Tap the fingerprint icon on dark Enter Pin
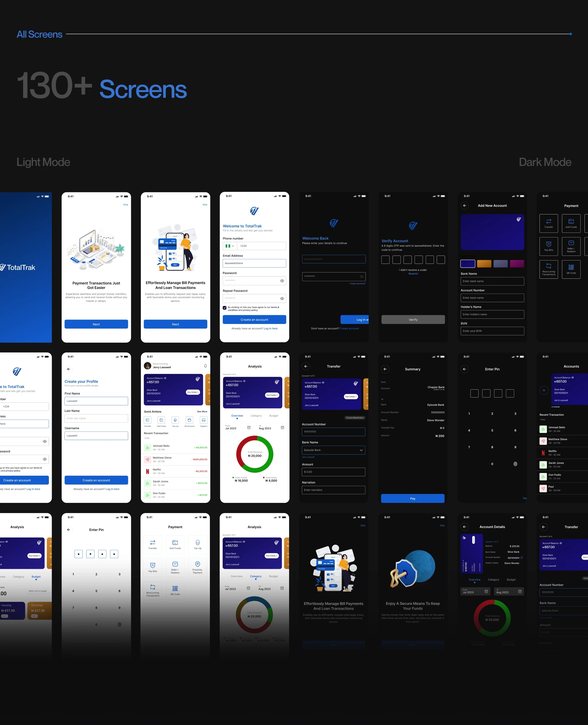588x725 pixels. click(515, 464)
